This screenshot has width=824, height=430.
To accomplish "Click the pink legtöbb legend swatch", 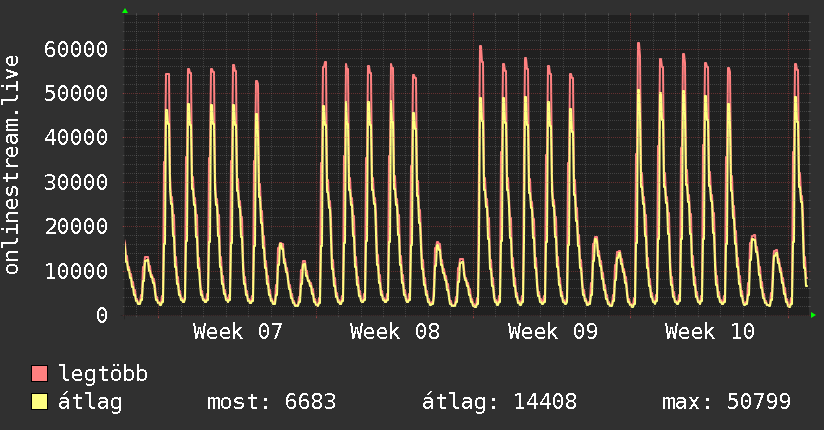I will coord(39,373).
